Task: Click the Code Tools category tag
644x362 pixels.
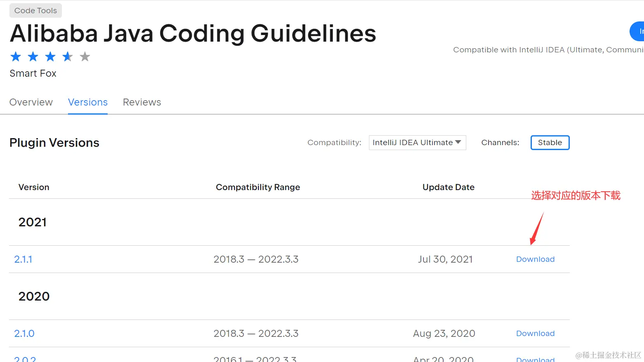Action: (35, 11)
